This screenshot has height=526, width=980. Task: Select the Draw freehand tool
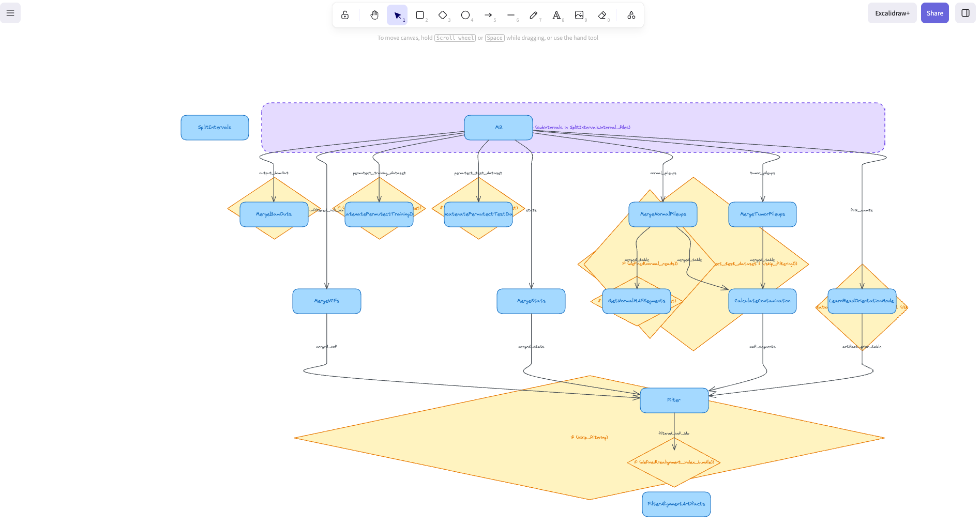[x=534, y=14]
